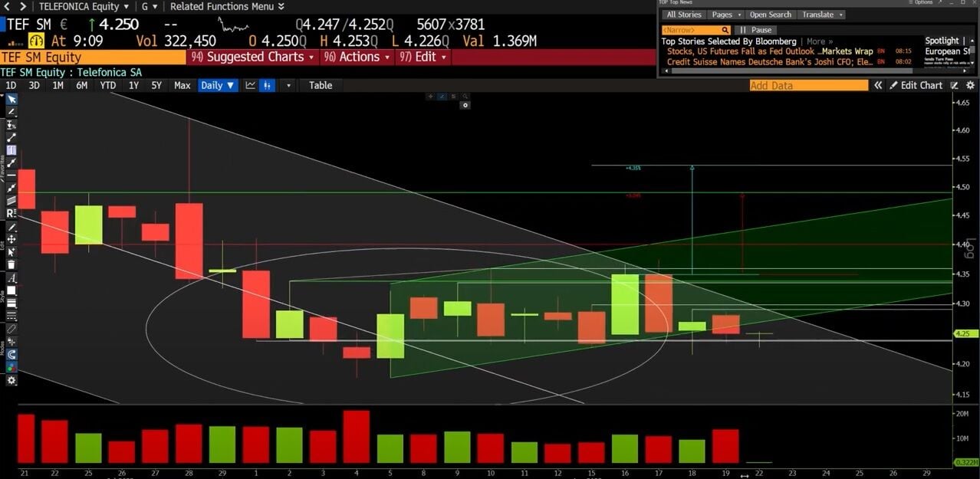The height and width of the screenshot is (479, 980).
Task: Select the ruler measure mode icon
Action: tap(12, 328)
